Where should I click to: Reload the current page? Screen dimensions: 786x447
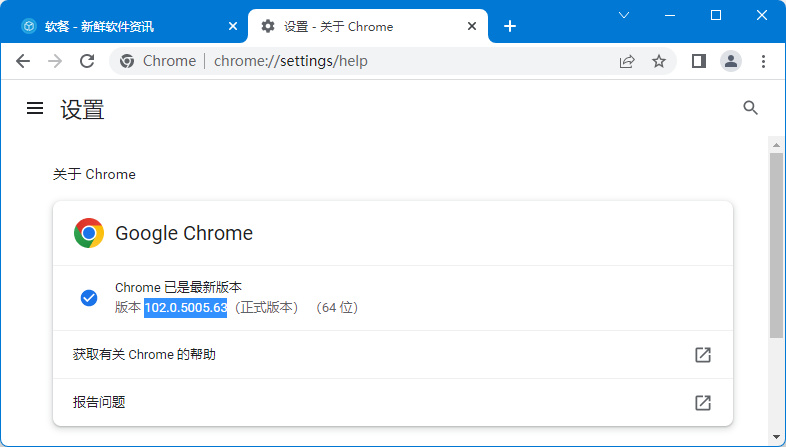[x=87, y=61]
